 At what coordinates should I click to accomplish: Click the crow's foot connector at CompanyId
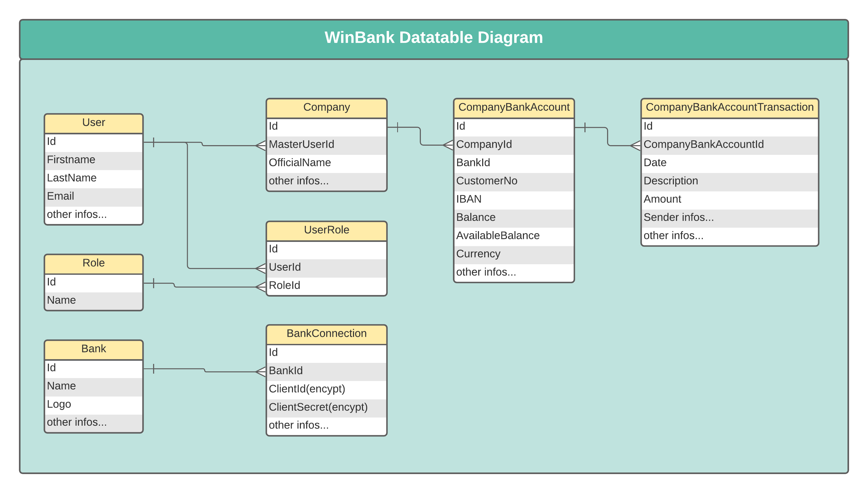(x=448, y=145)
